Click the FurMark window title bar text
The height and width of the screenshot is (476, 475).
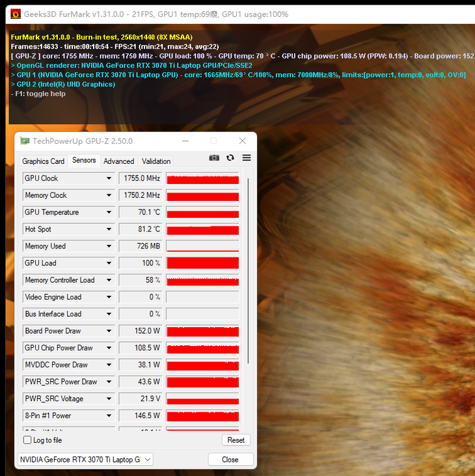(156, 14)
